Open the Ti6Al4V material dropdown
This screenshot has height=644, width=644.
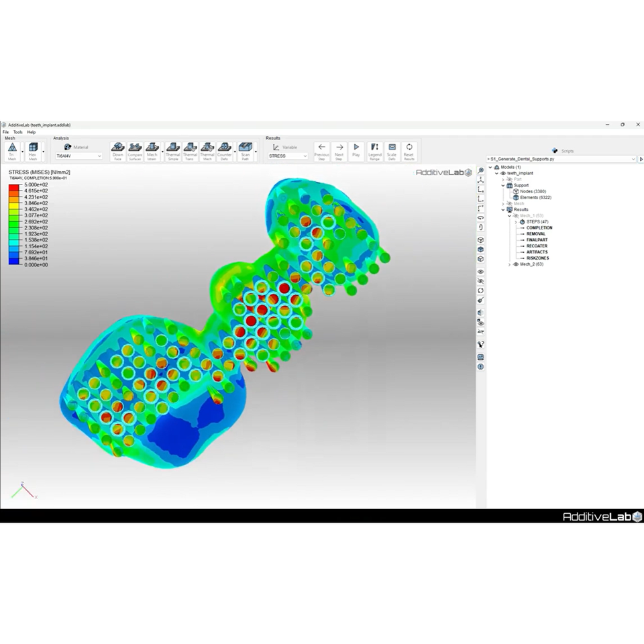coord(79,156)
